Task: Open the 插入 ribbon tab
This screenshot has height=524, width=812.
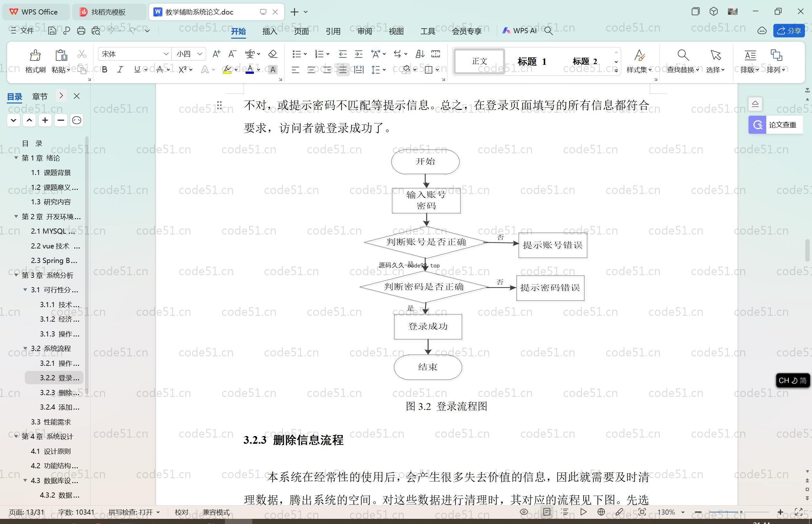Action: (x=270, y=31)
